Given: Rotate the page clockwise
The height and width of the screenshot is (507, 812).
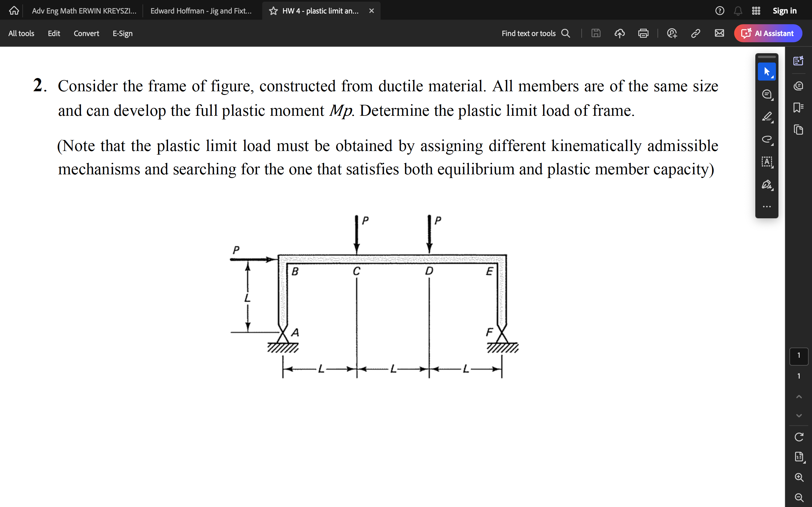Looking at the screenshot, I should (x=799, y=436).
